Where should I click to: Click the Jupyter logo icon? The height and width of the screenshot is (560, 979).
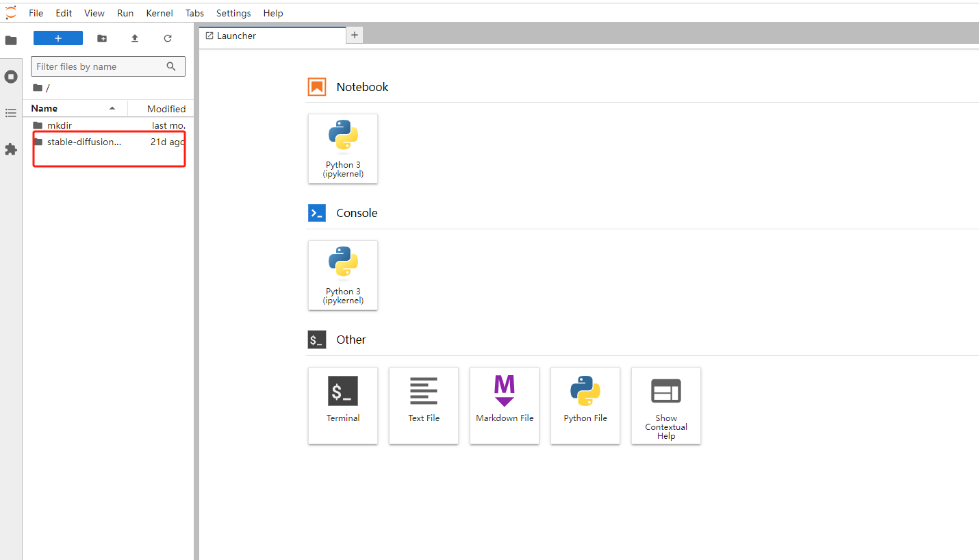pos(11,12)
